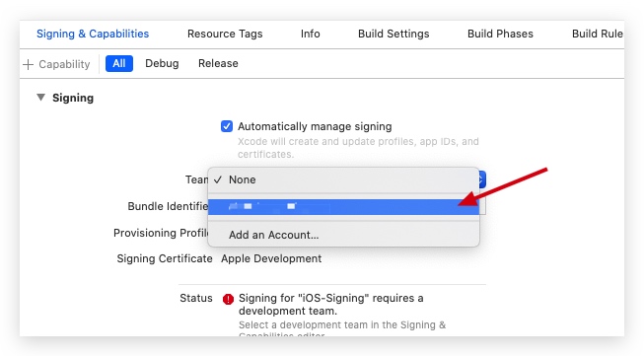Click the development team error message
Viewport: 644px width, 356px height.
click(331, 305)
